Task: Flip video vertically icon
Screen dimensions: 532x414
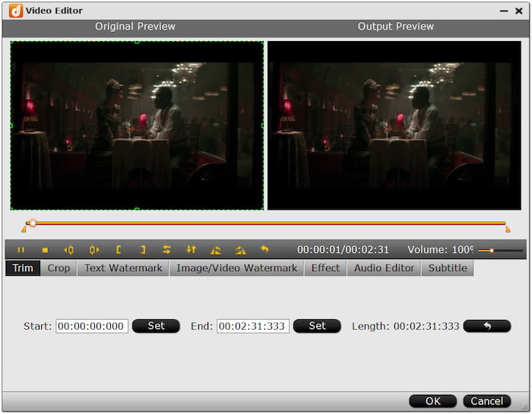Action: tap(191, 250)
